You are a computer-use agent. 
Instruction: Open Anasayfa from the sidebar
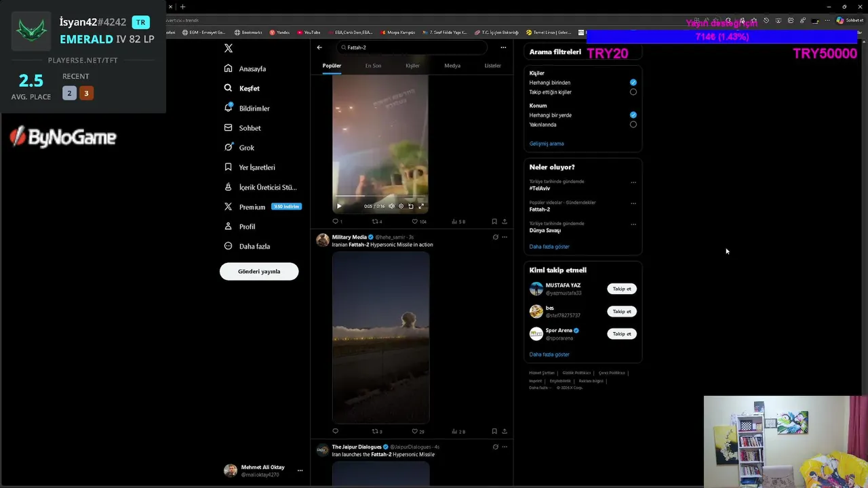point(245,68)
